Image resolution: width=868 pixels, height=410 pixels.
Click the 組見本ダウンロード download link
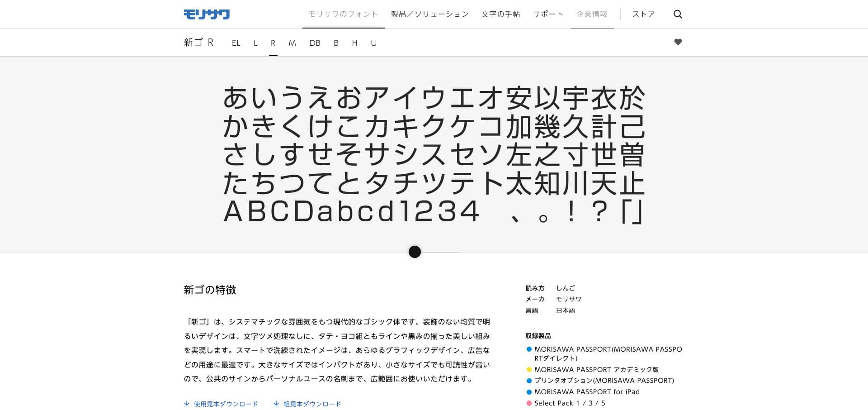click(307, 404)
